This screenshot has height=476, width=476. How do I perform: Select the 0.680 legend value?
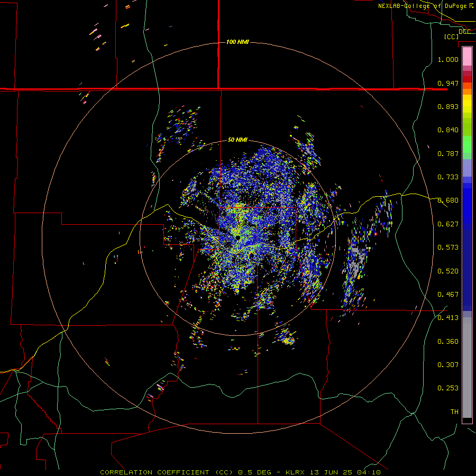[448, 200]
